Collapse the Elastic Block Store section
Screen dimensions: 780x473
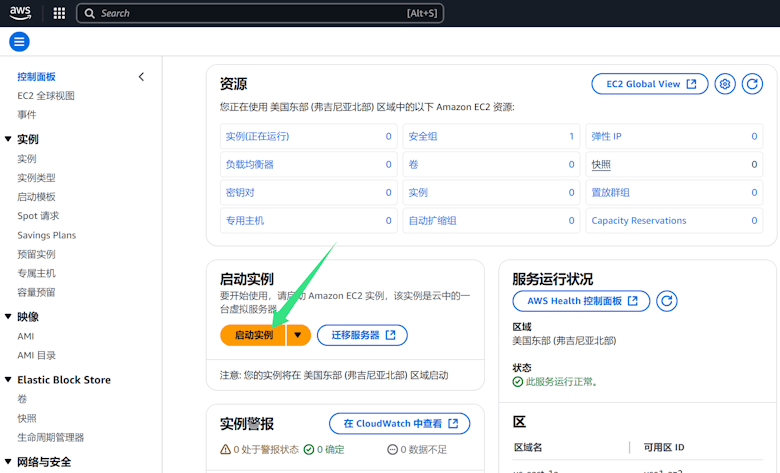click(8, 380)
